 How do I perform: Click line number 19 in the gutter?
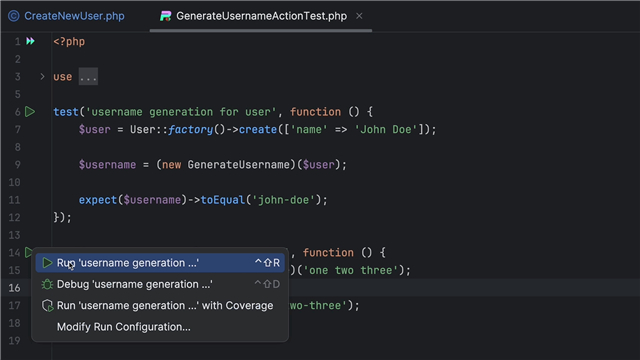point(14,340)
